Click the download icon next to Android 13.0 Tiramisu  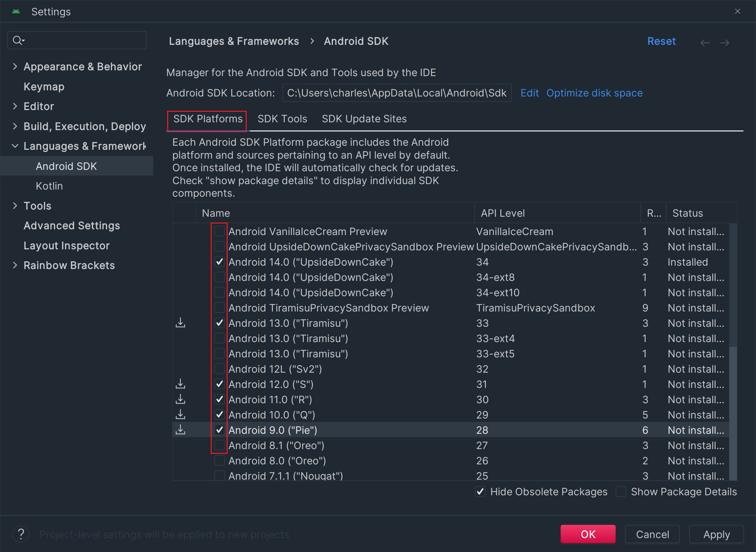tap(180, 323)
